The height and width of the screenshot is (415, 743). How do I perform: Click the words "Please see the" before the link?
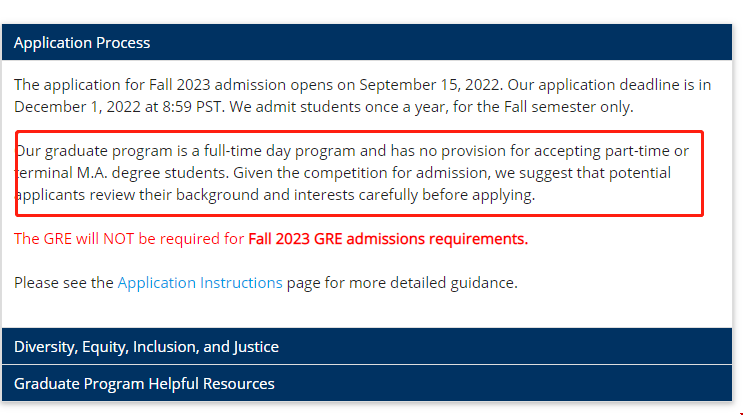(x=64, y=283)
